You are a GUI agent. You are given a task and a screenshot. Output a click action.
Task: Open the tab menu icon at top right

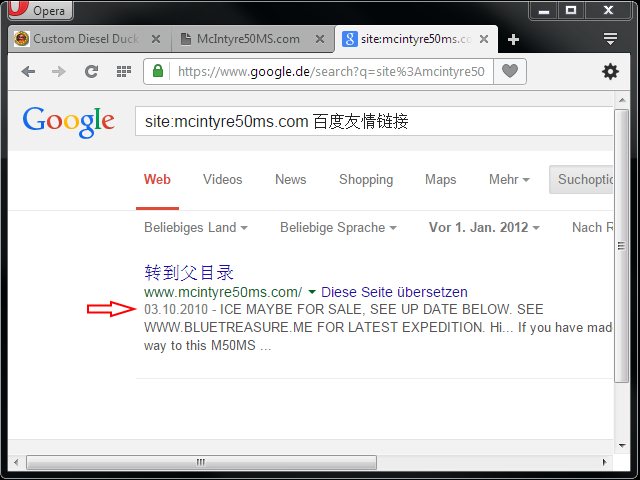tap(610, 39)
